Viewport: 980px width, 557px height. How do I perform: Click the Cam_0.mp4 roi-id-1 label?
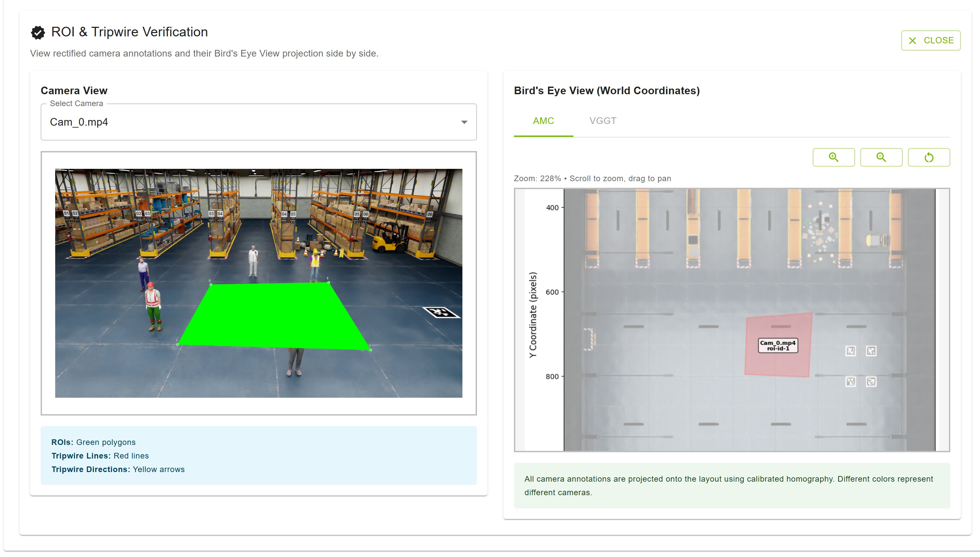(x=777, y=345)
